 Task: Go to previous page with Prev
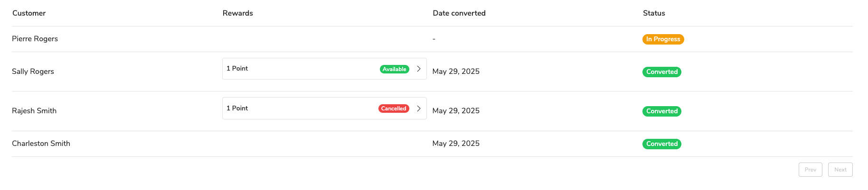(810, 170)
